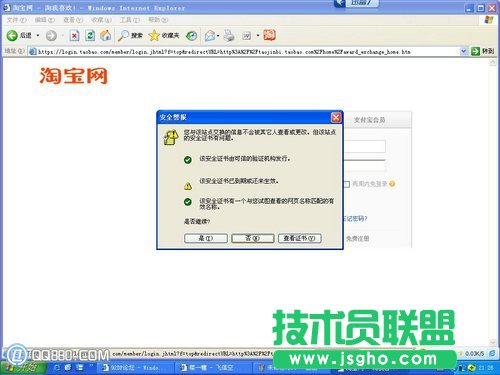Switch to the 论坛 - Windo... taskbar window
The height and width of the screenshot is (375, 500).
tap(134, 368)
